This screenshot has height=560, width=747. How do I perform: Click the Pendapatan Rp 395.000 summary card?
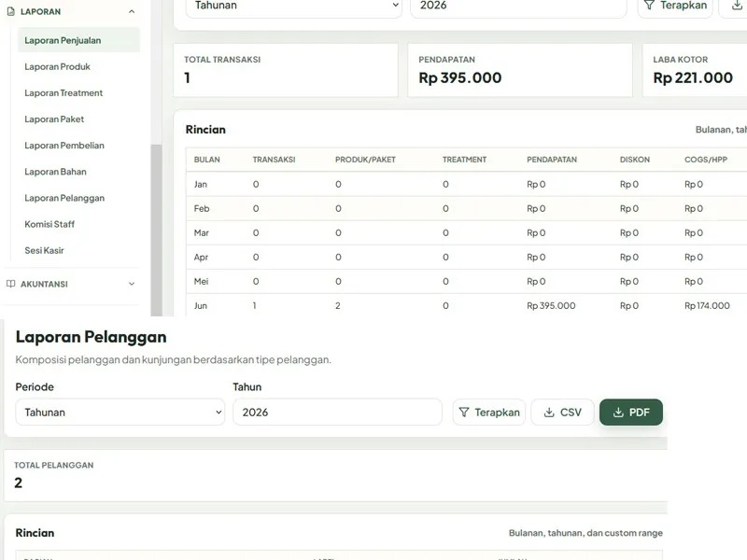point(520,71)
